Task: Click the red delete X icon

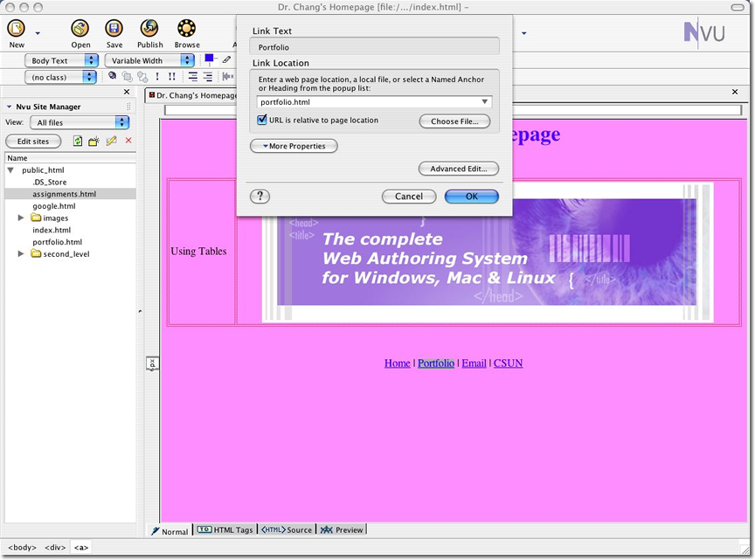Action: 128,141
